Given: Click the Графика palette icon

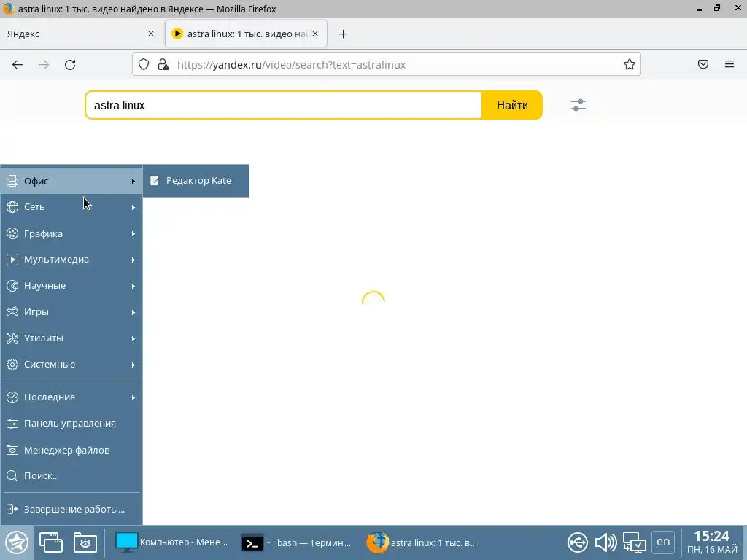Looking at the screenshot, I should tap(12, 233).
